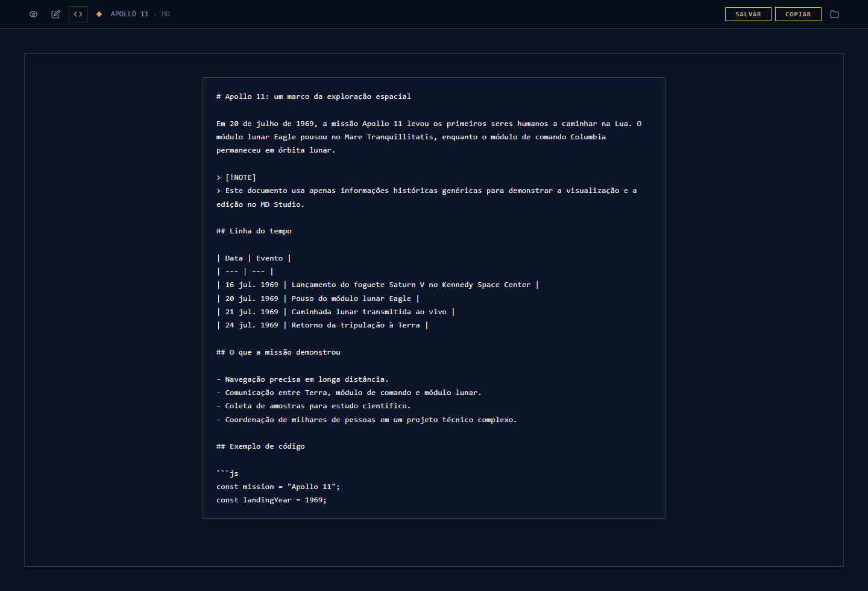This screenshot has width=868, height=591.
Task: Switch to preview mode with eye icon
Action: (x=34, y=14)
